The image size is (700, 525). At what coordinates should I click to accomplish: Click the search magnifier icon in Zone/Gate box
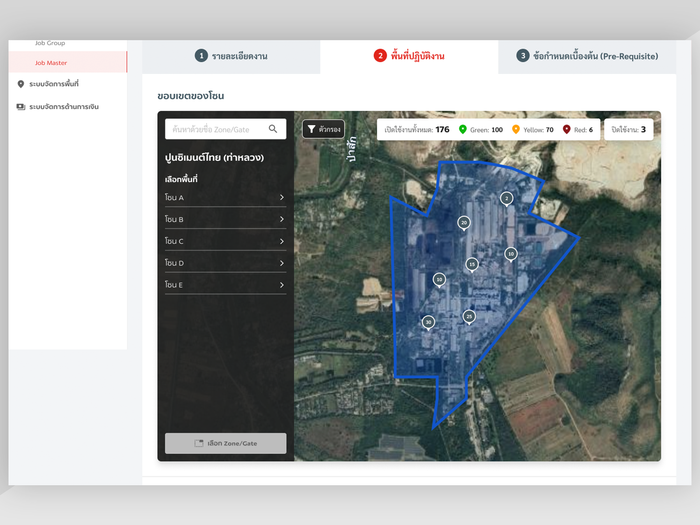273,129
